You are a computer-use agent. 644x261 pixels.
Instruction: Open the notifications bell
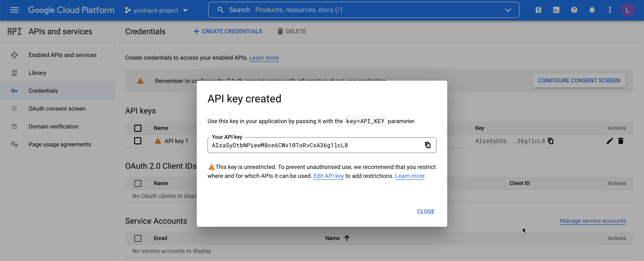point(592,10)
